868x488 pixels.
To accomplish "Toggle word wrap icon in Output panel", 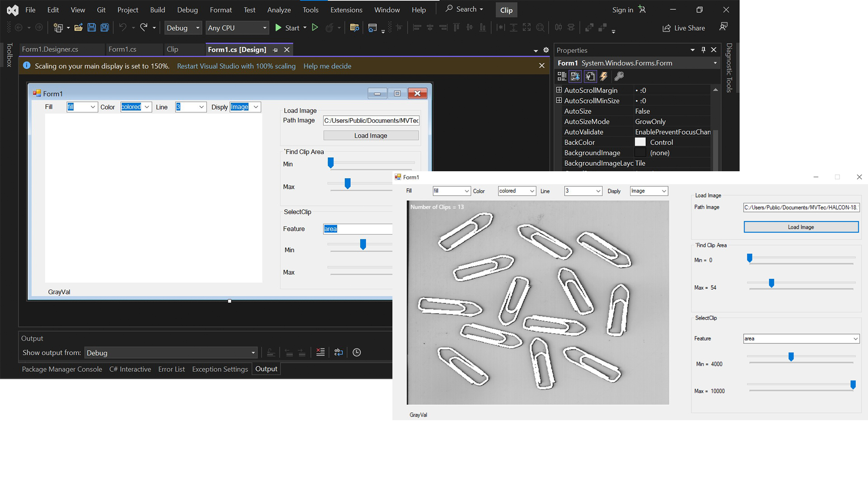I will [x=339, y=352].
